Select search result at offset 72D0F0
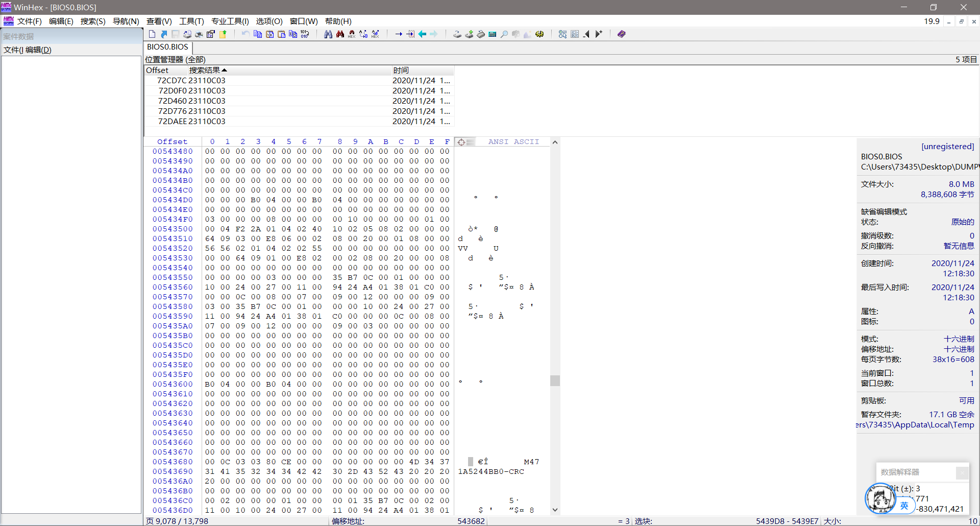 point(299,91)
